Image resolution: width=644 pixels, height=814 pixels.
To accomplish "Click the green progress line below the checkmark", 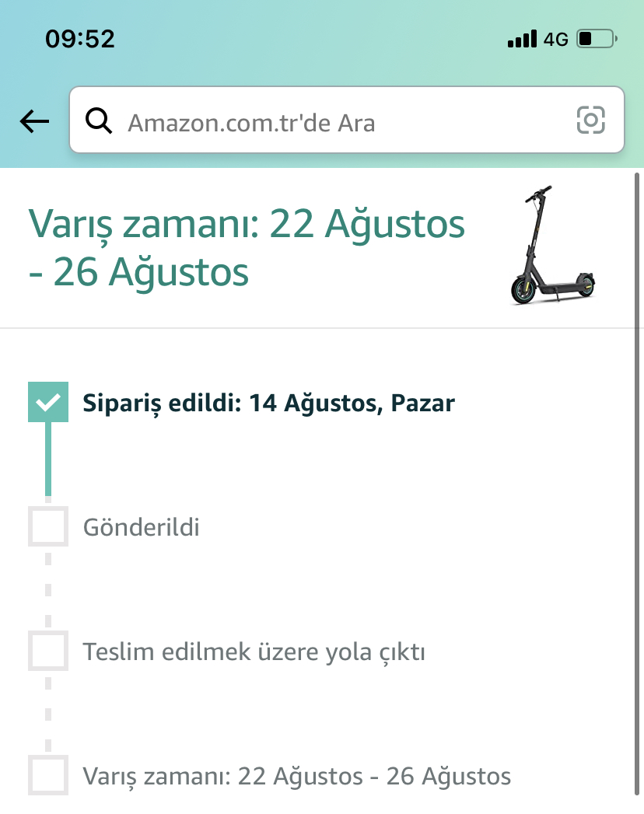I will point(48,459).
